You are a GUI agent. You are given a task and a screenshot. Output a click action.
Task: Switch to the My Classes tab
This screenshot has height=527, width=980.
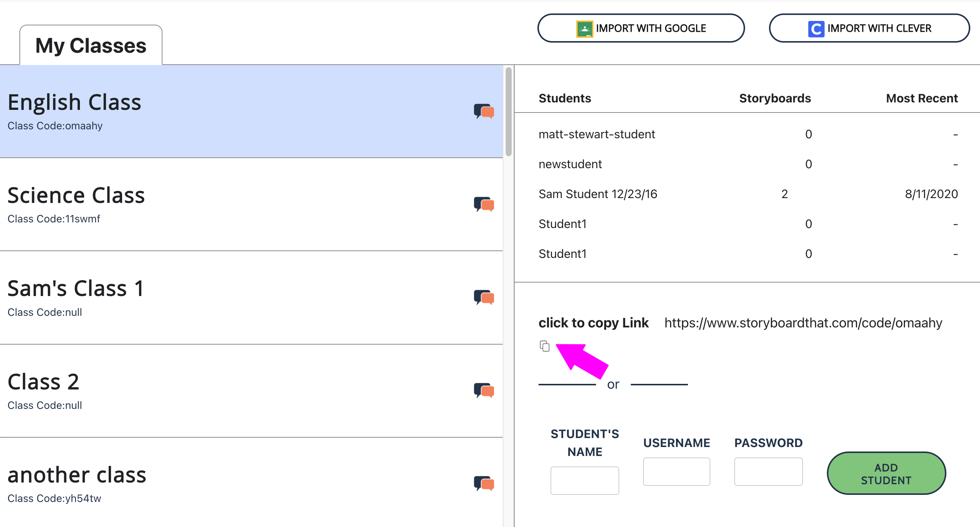tap(91, 45)
